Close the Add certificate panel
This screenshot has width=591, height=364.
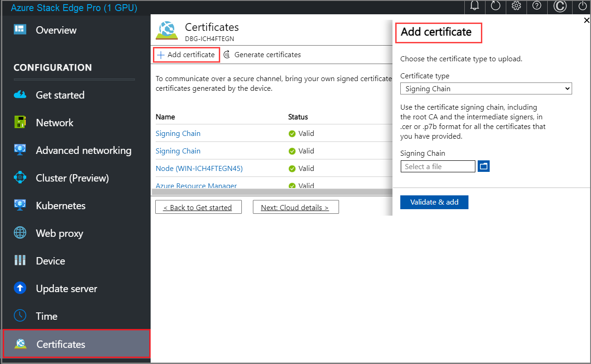pos(586,20)
